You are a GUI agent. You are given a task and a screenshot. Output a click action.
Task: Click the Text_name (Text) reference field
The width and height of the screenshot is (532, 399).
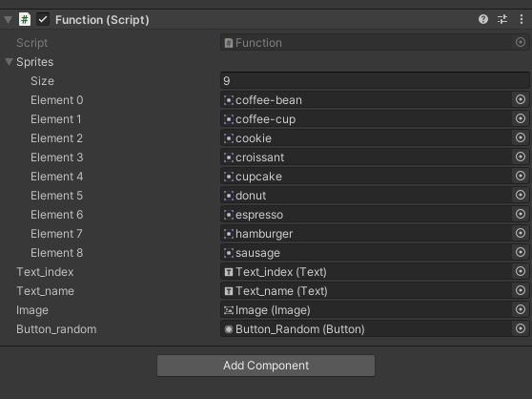(x=366, y=291)
